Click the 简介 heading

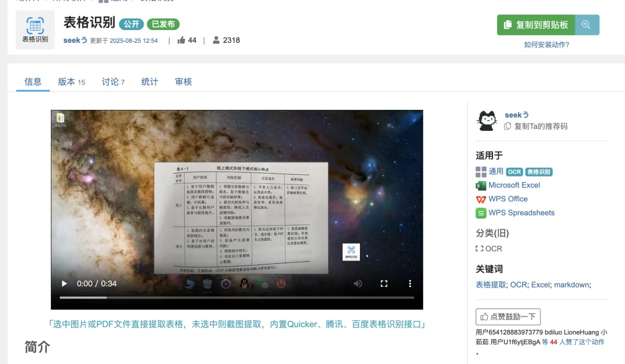(x=37, y=347)
